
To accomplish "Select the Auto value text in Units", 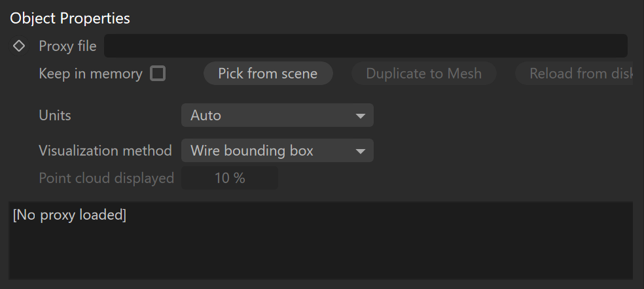I will [206, 115].
